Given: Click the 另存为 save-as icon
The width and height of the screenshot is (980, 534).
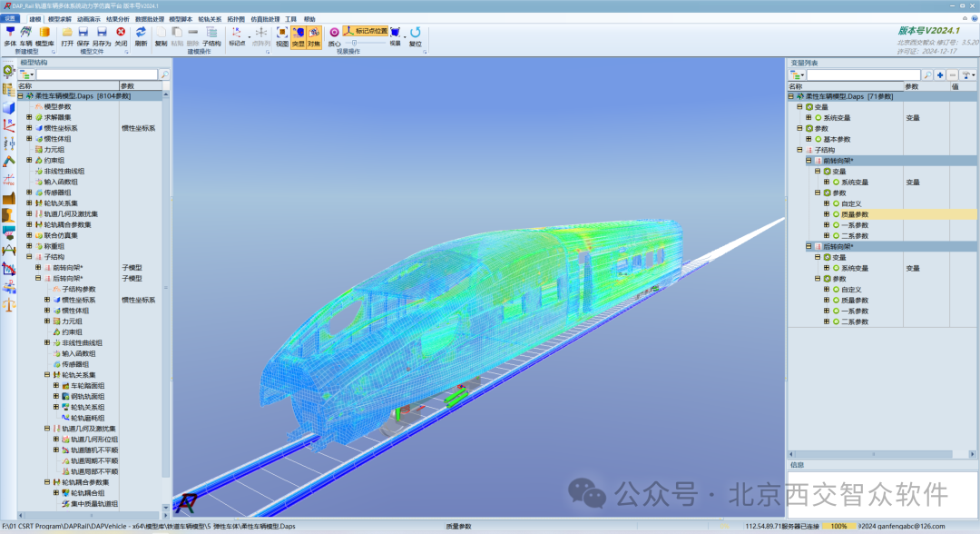Looking at the screenshot, I should 102,36.
